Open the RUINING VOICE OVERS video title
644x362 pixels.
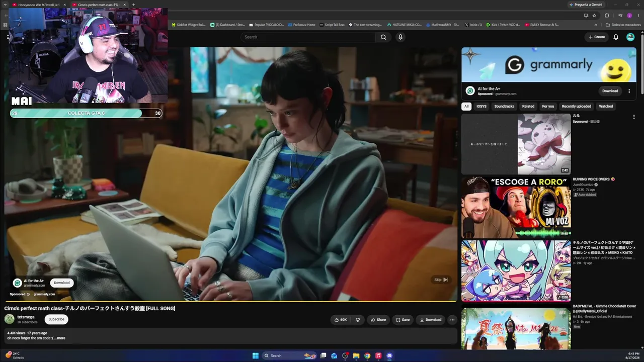coord(594,179)
